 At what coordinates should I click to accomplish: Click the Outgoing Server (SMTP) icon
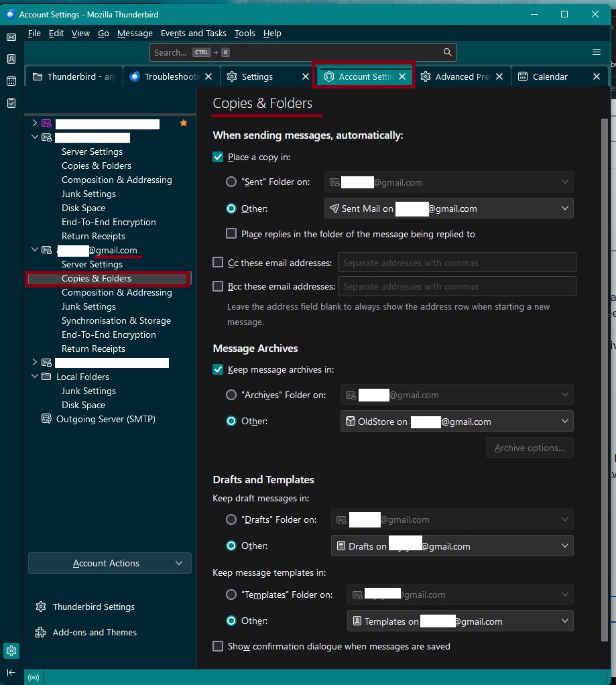coord(46,419)
